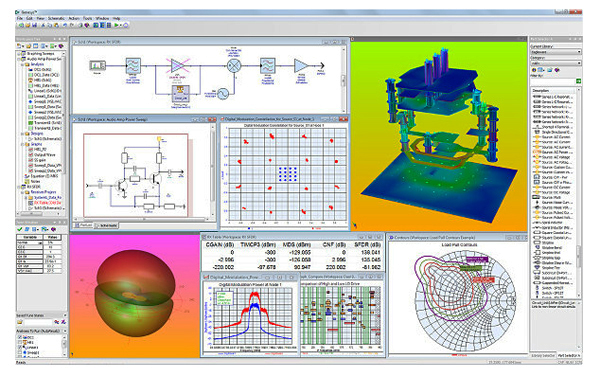The height and width of the screenshot is (377, 600).
Task: Click the green Run simulation arrow in main toolbar
Action: pos(116,25)
